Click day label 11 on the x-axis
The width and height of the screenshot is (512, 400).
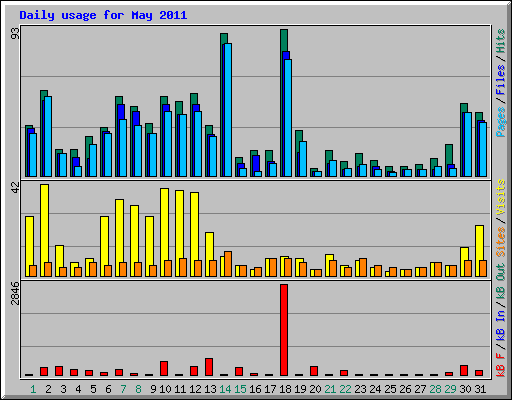[180, 389]
